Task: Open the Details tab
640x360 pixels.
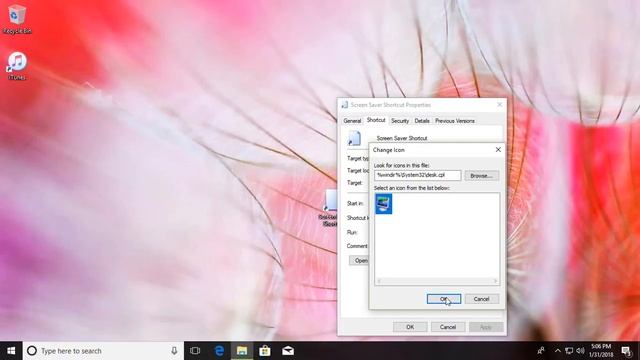Action: tap(422, 121)
